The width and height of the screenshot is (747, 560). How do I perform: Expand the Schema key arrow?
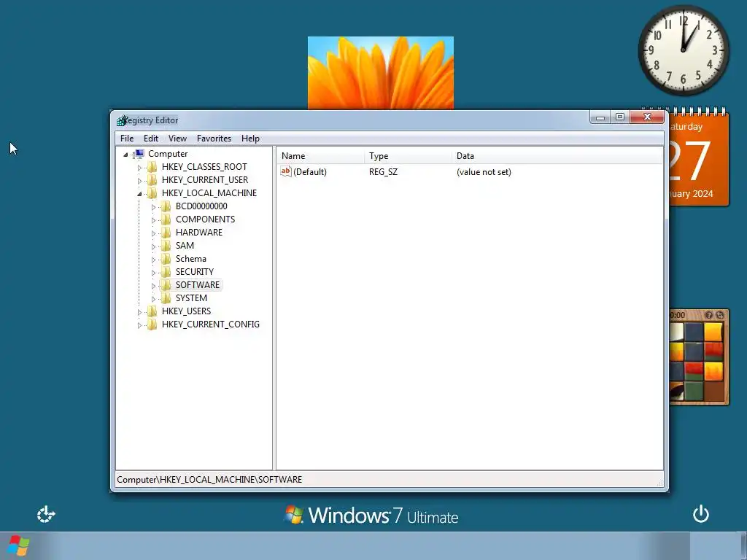(x=153, y=260)
